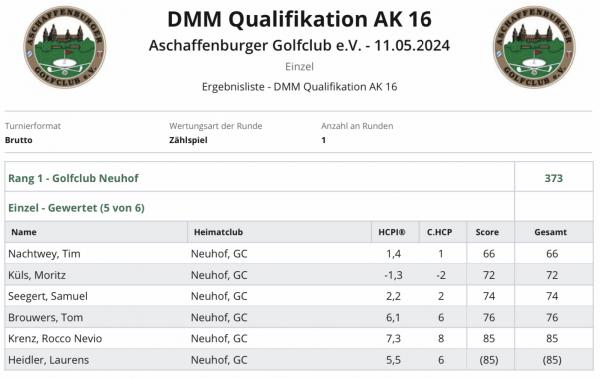
Task: Click Einzel - Gewertet (5 von 6) heading
Action: point(76,208)
